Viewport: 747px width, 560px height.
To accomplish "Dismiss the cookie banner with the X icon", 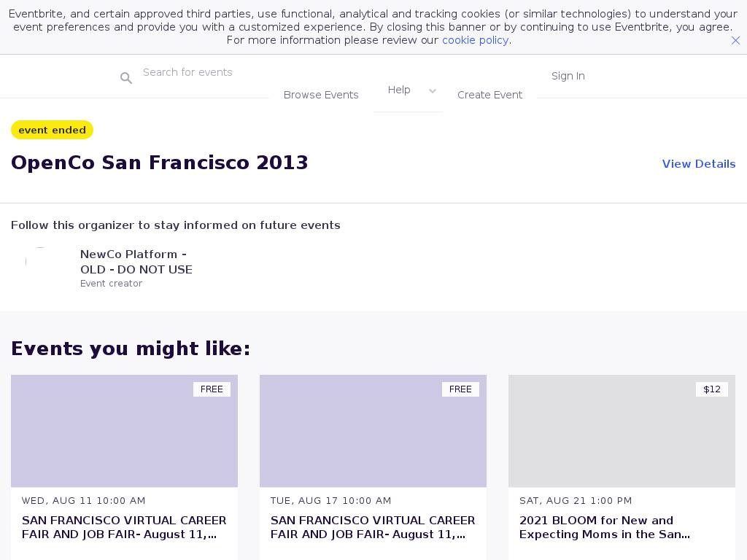I will 735,41.
